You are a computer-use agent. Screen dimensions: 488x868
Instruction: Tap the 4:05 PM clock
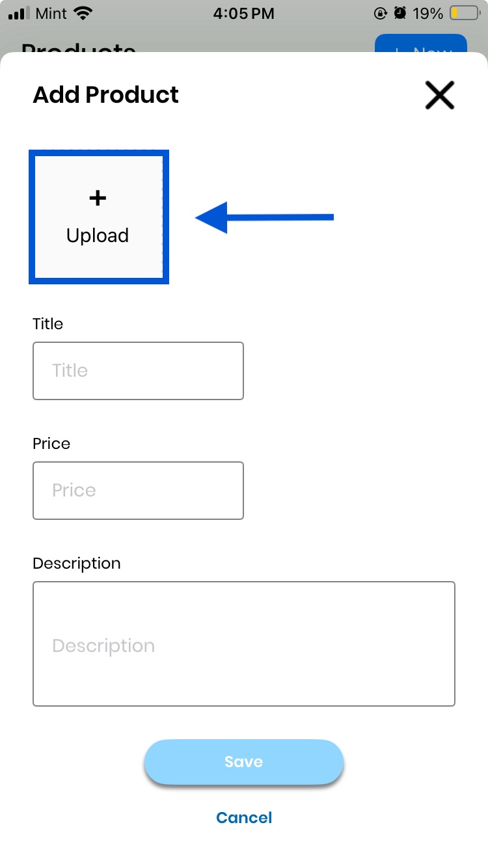244,13
